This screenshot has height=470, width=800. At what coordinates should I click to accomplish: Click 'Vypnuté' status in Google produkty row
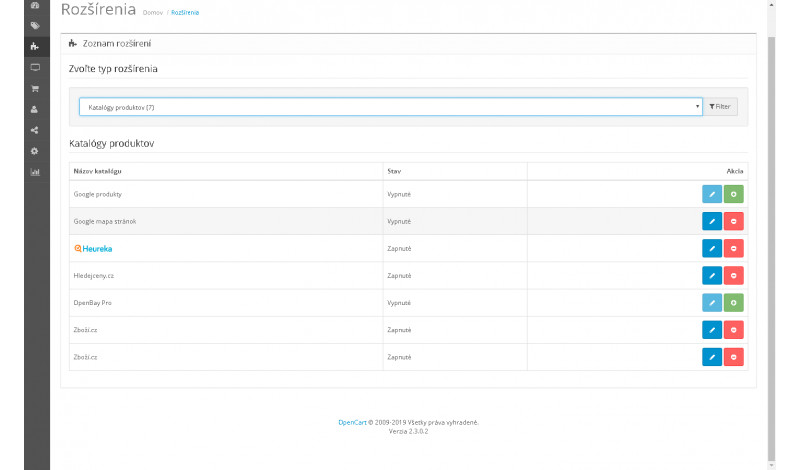pyautogui.click(x=399, y=194)
